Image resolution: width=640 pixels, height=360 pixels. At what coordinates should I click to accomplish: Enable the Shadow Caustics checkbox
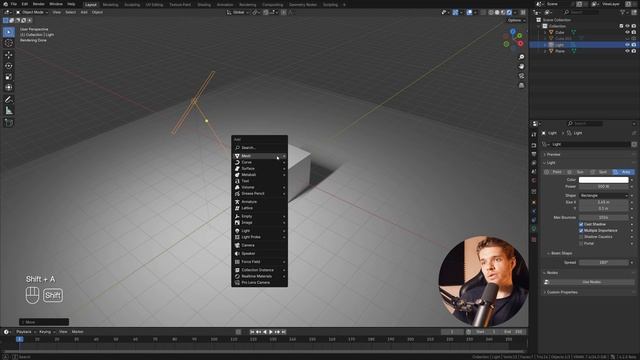click(581, 237)
